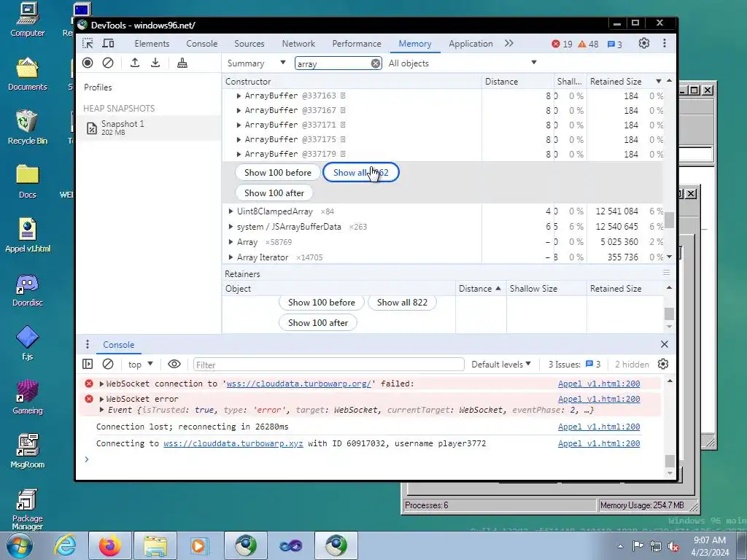Click the console Filter input field

point(329,365)
